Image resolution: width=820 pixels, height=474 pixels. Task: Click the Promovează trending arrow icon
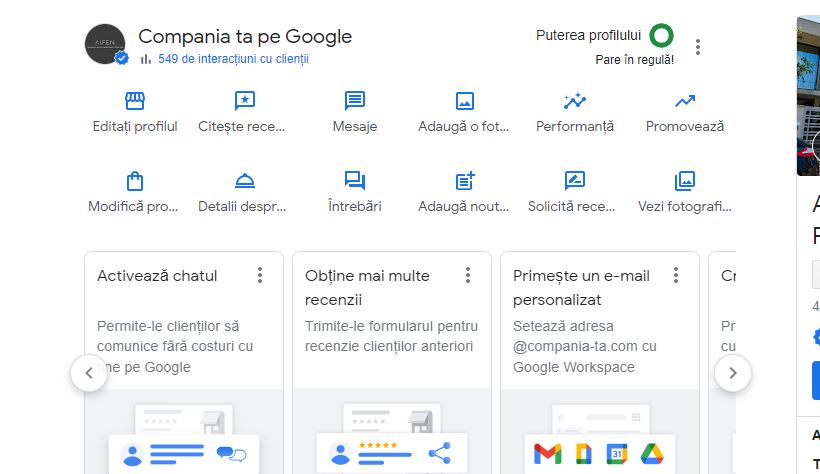[x=684, y=101]
